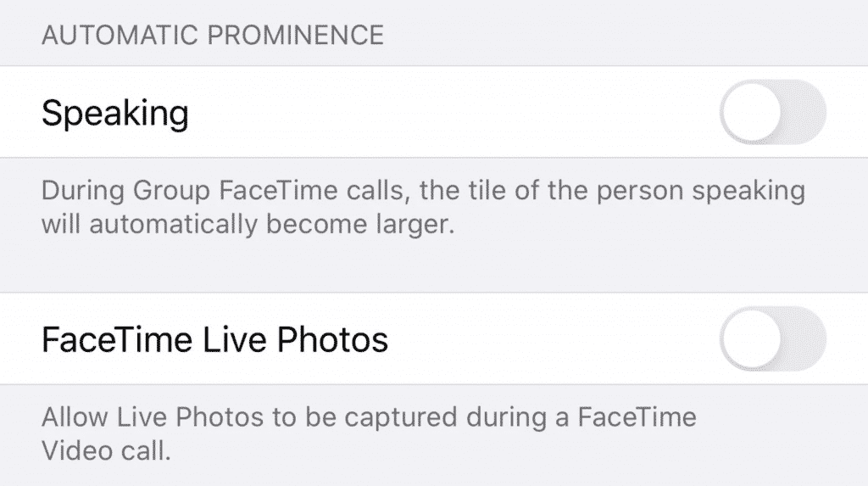Tap the word 'Speaking' in first row
868x486 pixels.
tap(115, 113)
